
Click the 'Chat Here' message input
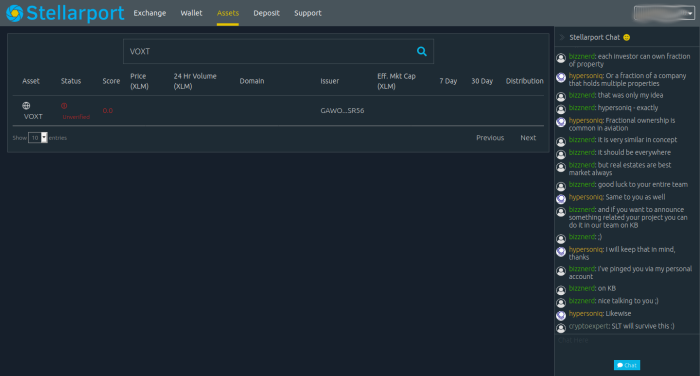[627, 340]
